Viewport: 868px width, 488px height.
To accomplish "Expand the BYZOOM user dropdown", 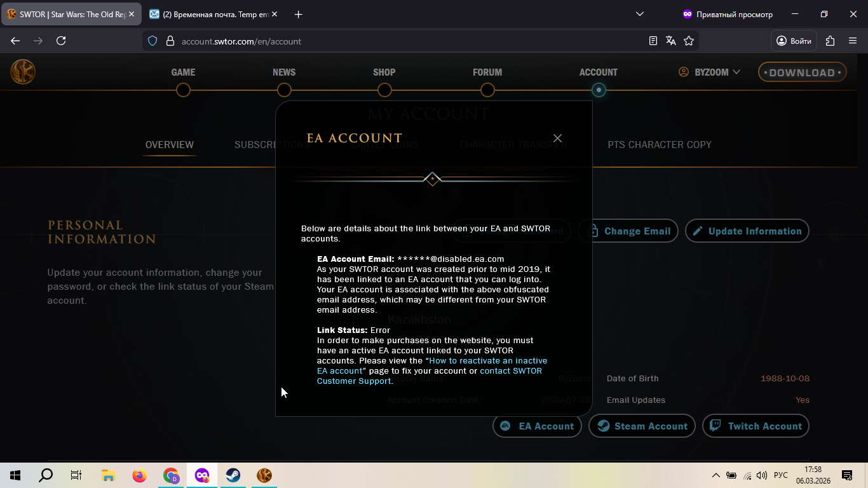I will [709, 72].
